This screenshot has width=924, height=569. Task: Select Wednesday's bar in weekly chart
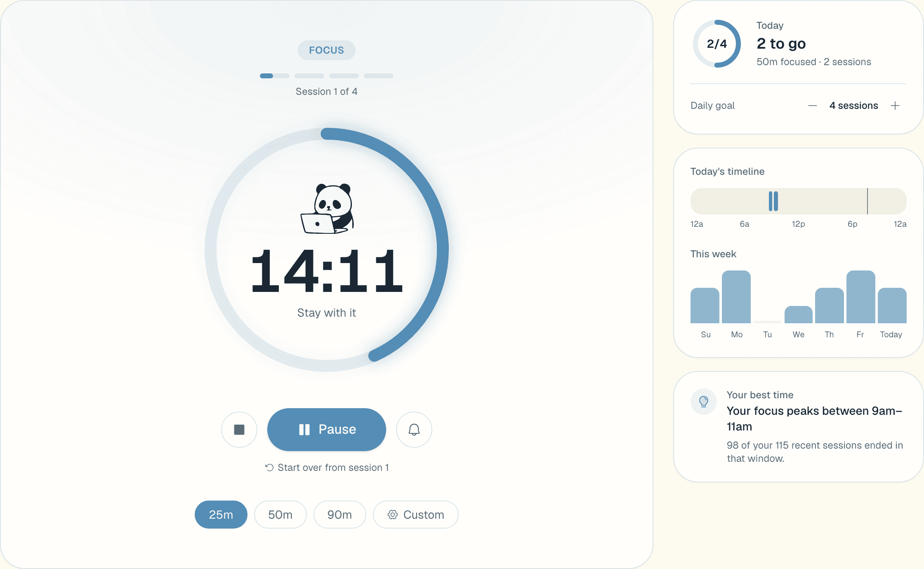coord(799,315)
